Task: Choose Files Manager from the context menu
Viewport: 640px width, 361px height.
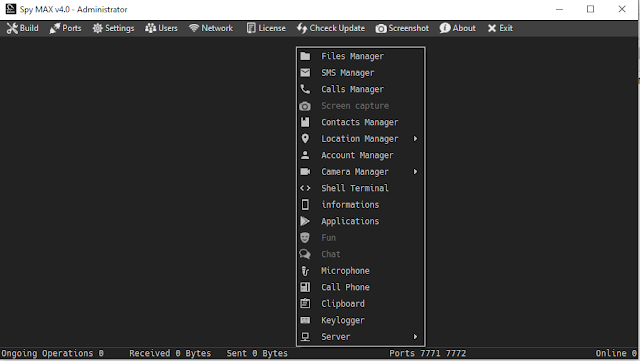Action: [360, 56]
